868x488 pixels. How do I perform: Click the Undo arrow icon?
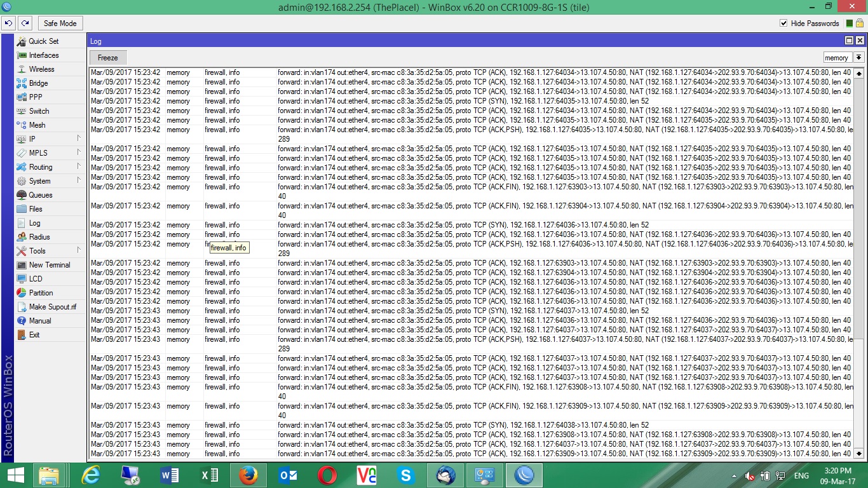coord(8,24)
